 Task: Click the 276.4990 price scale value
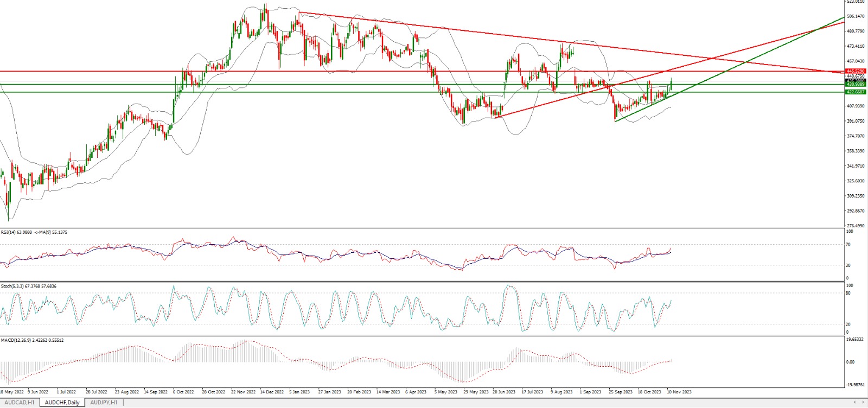pos(855,226)
